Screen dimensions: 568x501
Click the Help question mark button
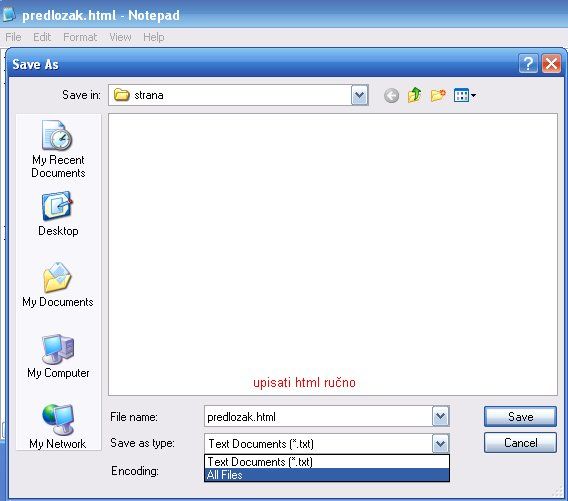[x=528, y=64]
